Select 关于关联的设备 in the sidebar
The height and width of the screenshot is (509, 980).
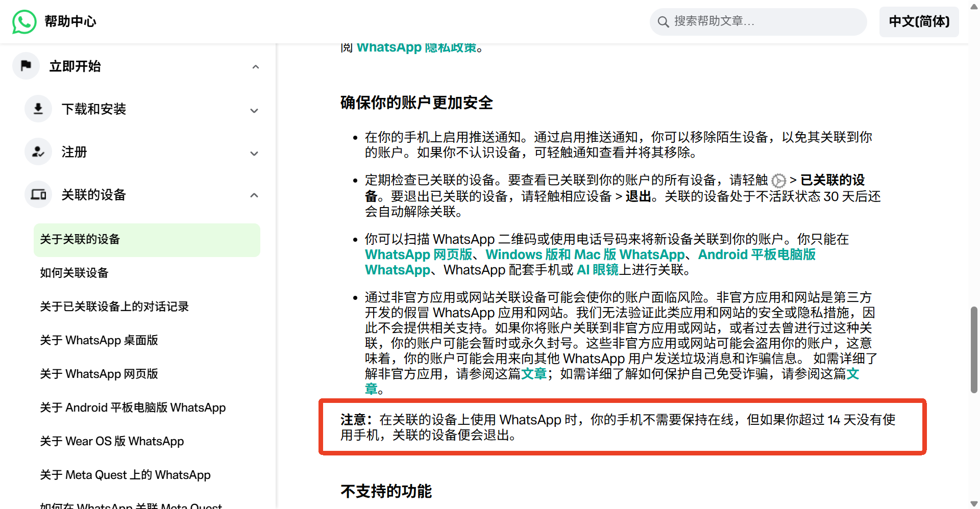coord(147,240)
